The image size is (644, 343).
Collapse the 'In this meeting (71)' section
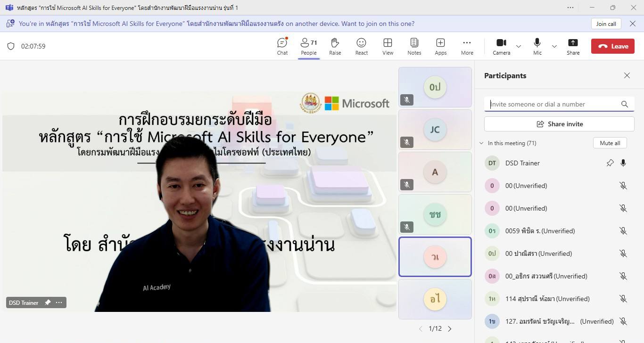pos(481,143)
